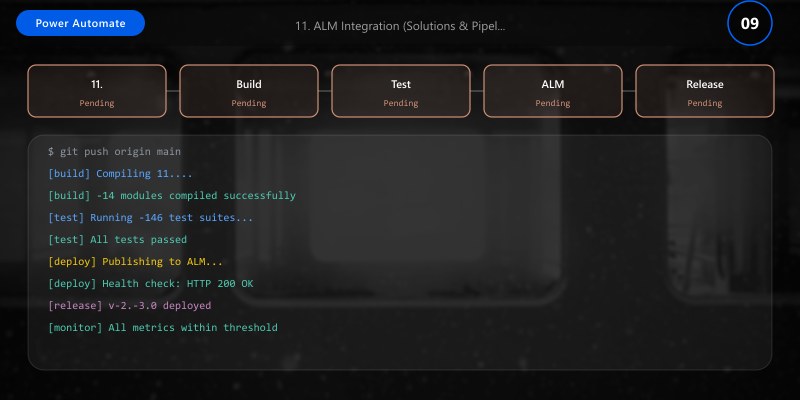Select the title '11. ALM Integration (Solutions & Pipel...'

pyautogui.click(x=401, y=26)
